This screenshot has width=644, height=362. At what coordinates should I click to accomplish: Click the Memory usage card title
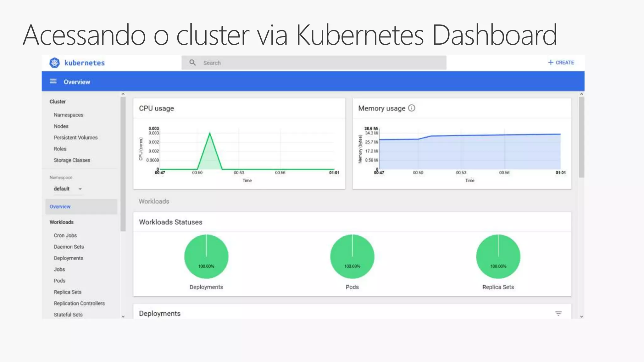coord(382,108)
